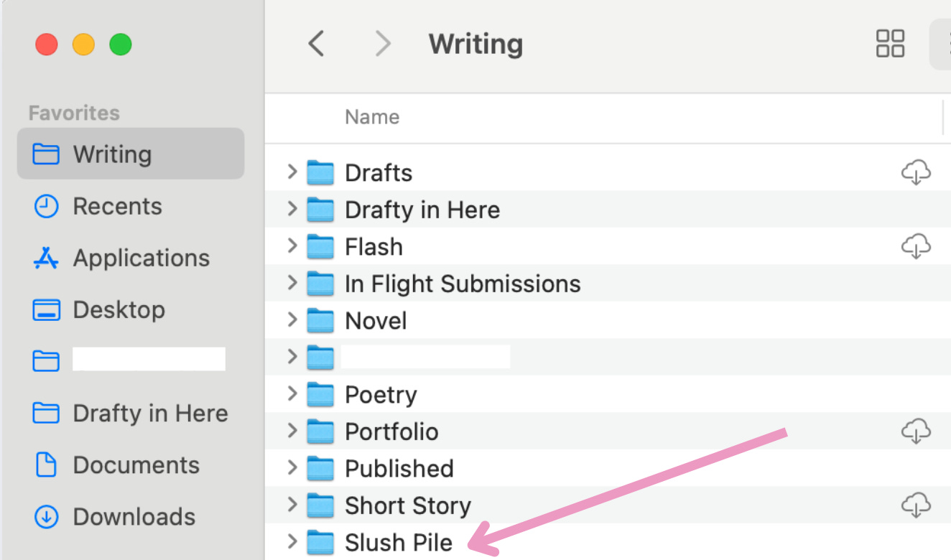Select the Flash folder name
Screen dimensions: 951x560
tap(374, 247)
